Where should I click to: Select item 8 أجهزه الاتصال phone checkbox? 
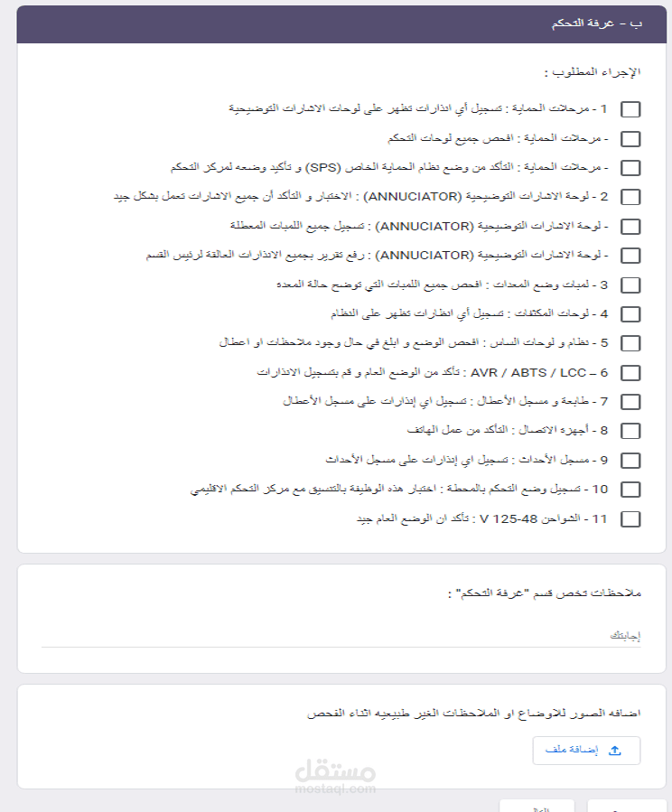click(x=631, y=431)
